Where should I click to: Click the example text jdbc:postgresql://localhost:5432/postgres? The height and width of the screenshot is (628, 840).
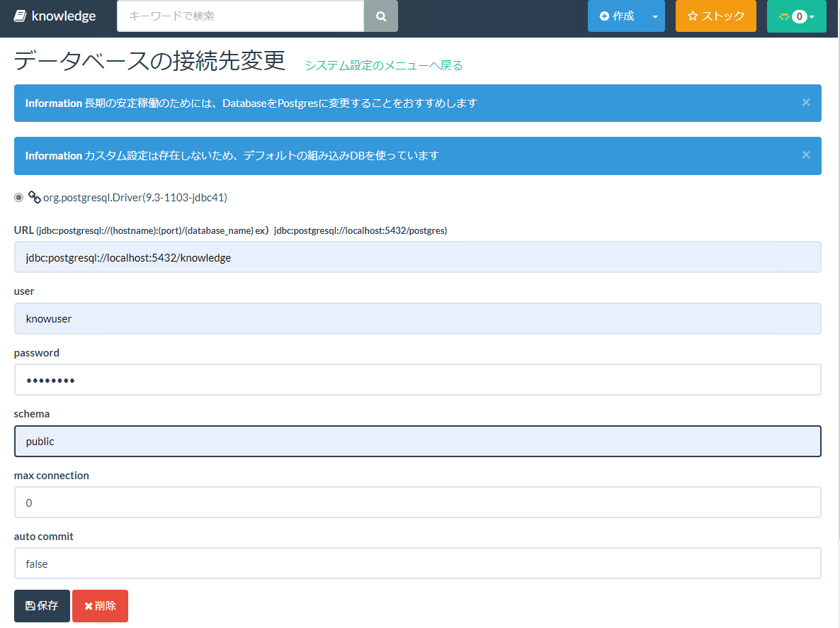[360, 230]
